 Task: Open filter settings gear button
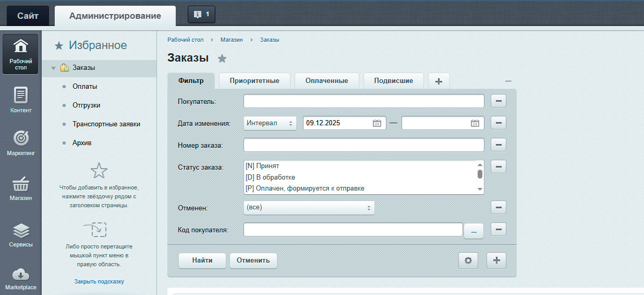point(468,261)
